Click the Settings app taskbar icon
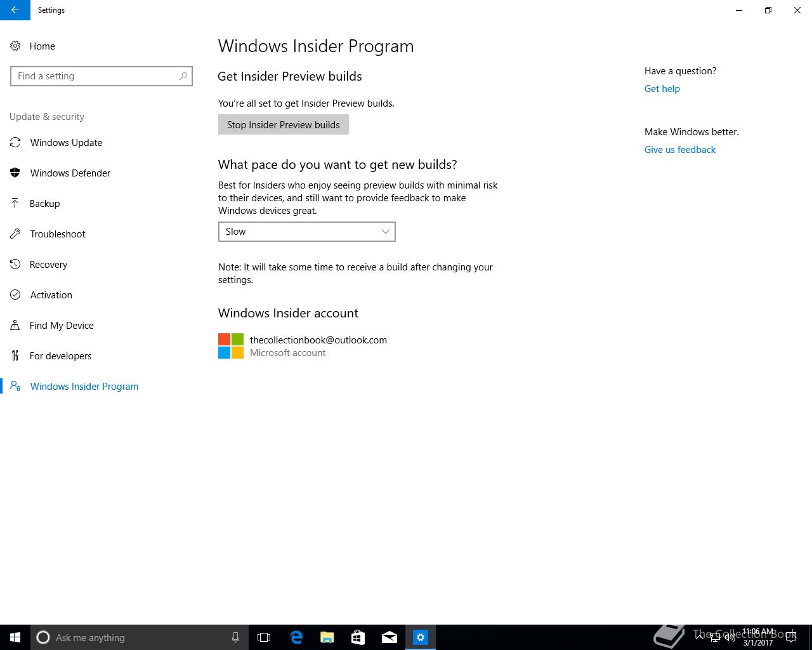 click(x=421, y=637)
